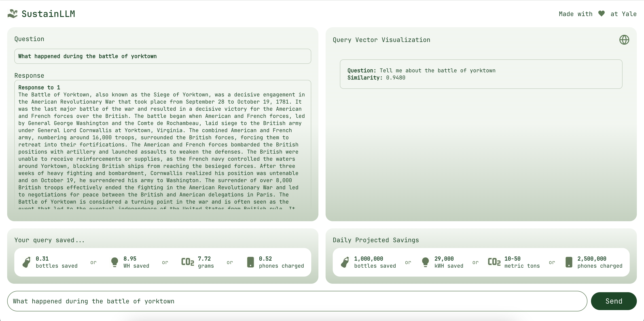644x321 pixels.
Task: Click the phone icon beside 2,500,000 phones charged
Action: pos(569,262)
